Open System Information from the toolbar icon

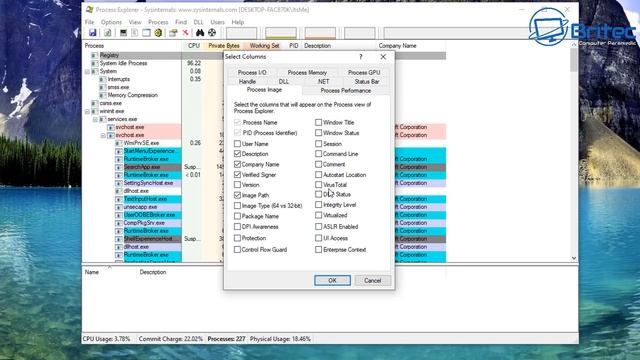click(123, 33)
